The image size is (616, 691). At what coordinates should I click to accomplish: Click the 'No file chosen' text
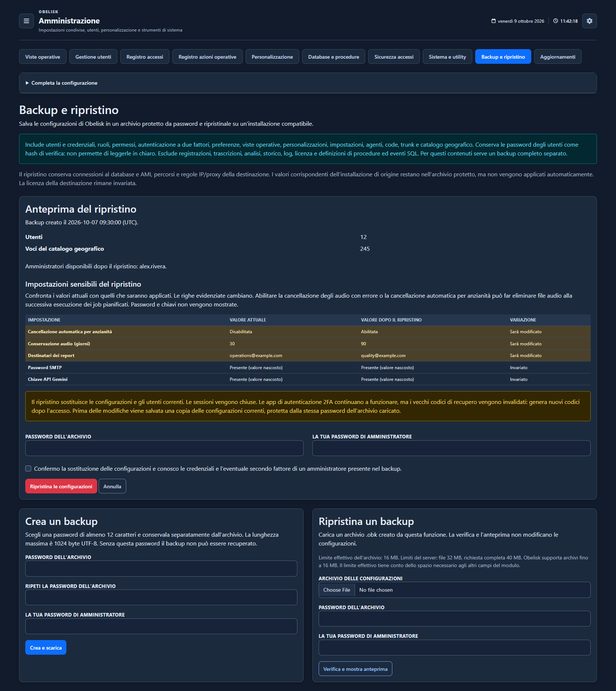(x=376, y=590)
